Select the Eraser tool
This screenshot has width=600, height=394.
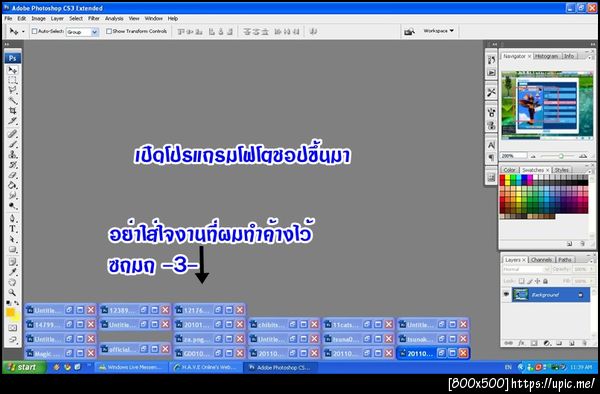pos(13,175)
